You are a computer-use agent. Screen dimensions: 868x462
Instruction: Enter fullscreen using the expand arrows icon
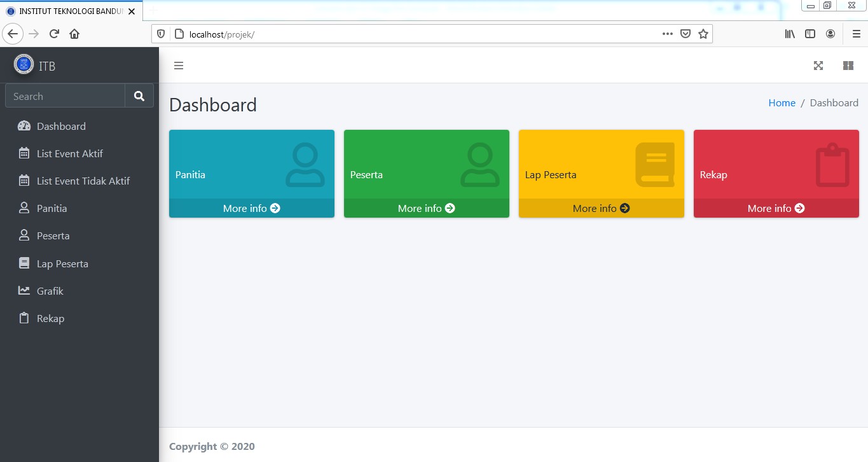pyautogui.click(x=818, y=66)
